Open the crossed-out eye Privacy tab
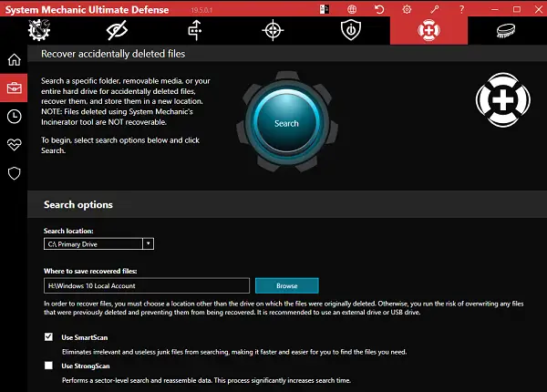Image resolution: width=547 pixels, height=392 pixels. (117, 30)
